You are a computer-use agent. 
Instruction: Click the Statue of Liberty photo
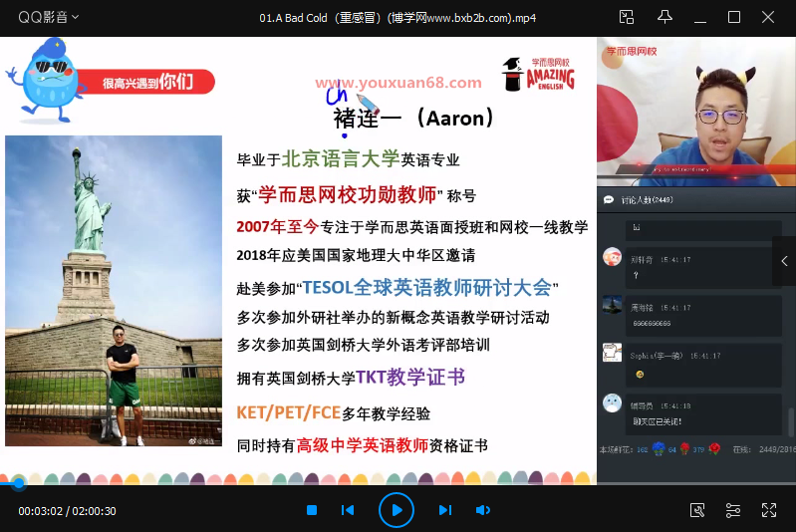point(114,290)
